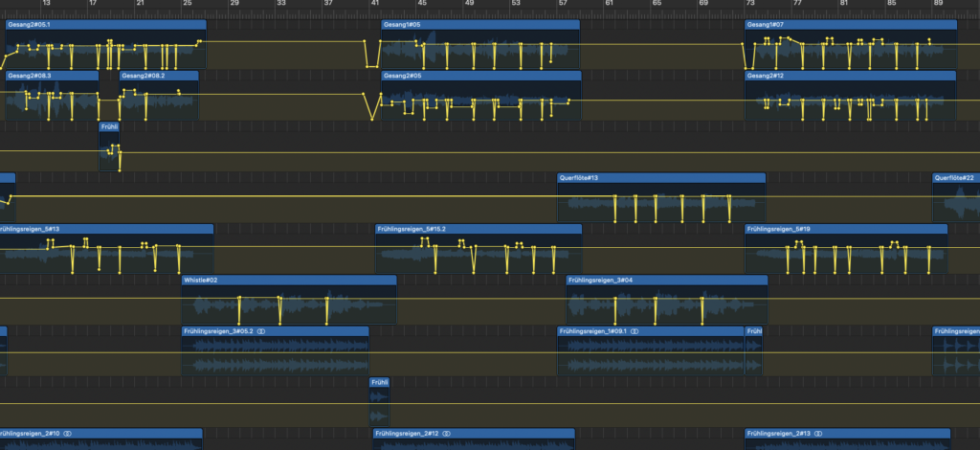
Task: Click stereo icon on Frühlingsreigen_1#09.1 region
Action: point(635,331)
